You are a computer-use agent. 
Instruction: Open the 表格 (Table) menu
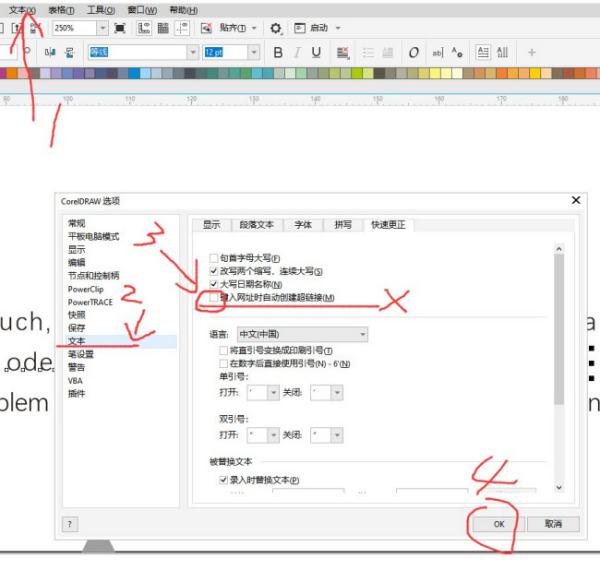(x=61, y=10)
